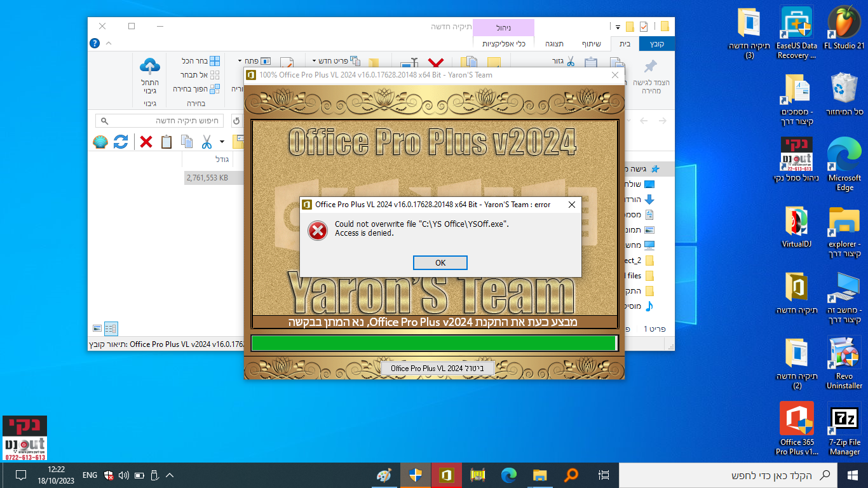Click אל תבחר in ribbon
Screen dimensions: 868x488
pos(201,76)
